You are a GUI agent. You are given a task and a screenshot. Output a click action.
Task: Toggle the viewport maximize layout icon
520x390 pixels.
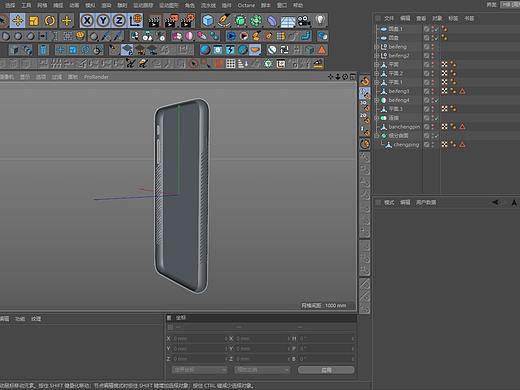click(353, 77)
